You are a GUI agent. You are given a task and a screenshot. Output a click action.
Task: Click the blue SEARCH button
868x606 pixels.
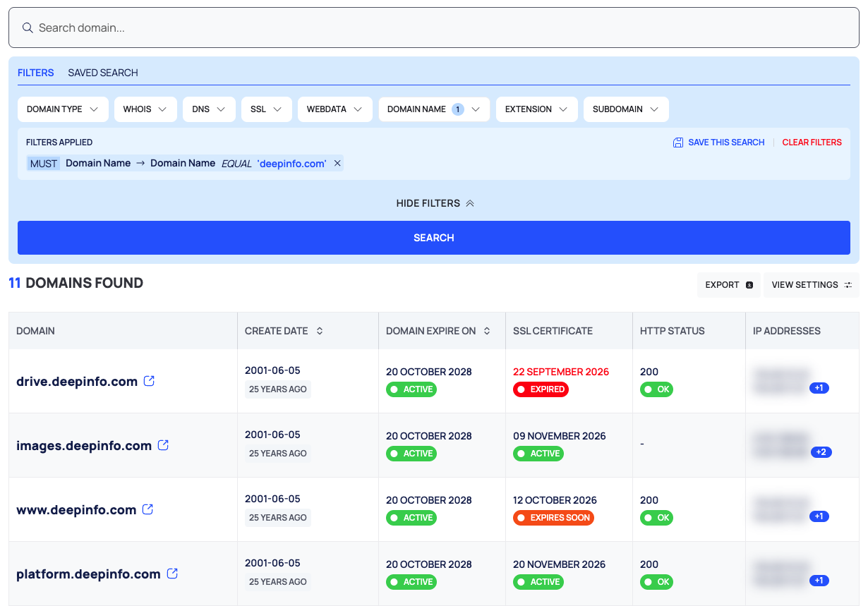tap(434, 238)
